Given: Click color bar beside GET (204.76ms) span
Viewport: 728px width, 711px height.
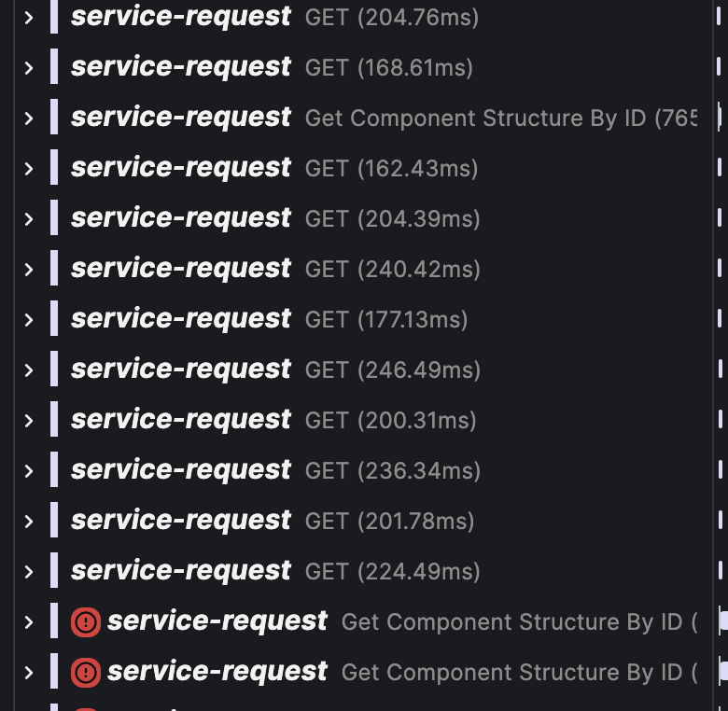Looking at the screenshot, I should pos(54,18).
